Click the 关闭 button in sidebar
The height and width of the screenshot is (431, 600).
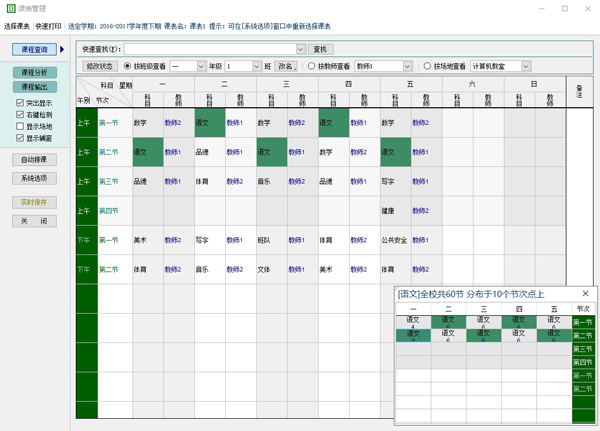click(x=34, y=221)
